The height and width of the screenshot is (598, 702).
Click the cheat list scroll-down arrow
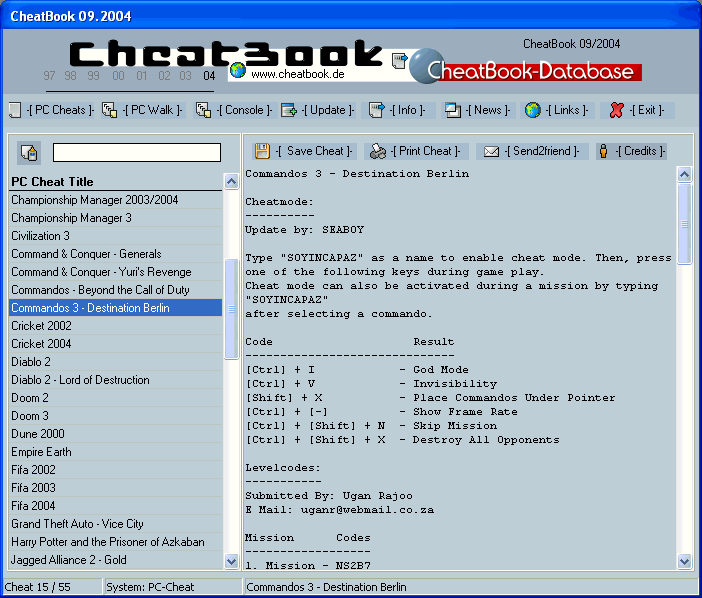(231, 561)
